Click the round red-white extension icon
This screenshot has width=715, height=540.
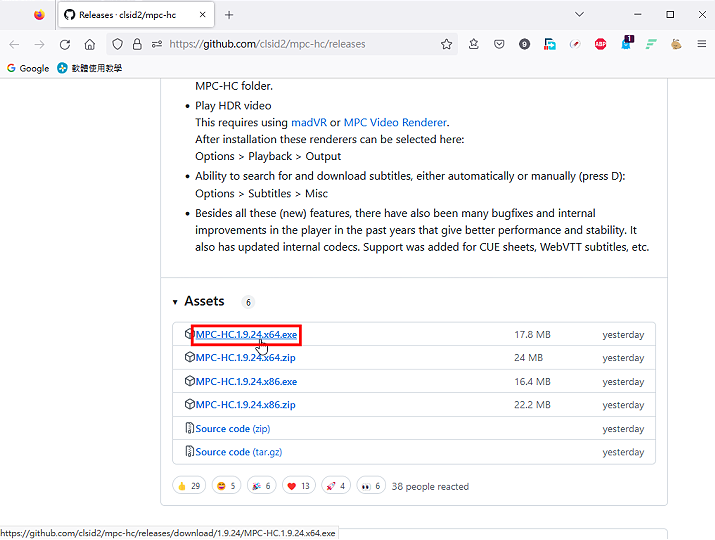(x=575, y=44)
